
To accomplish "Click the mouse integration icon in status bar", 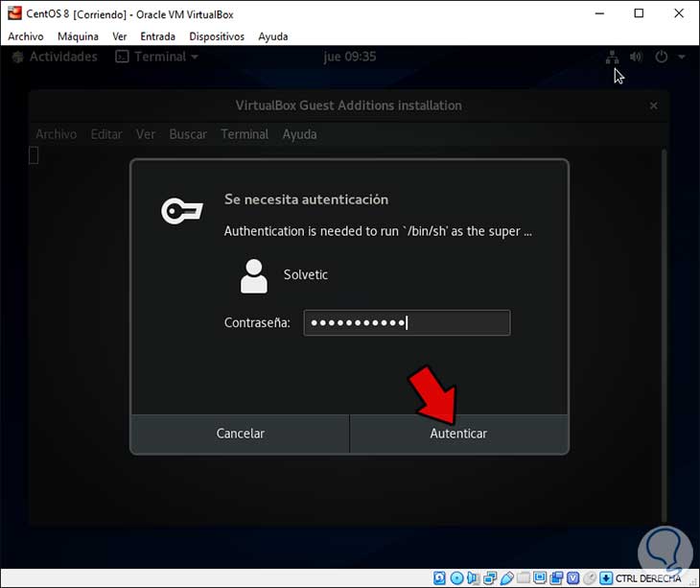I will (x=590, y=578).
